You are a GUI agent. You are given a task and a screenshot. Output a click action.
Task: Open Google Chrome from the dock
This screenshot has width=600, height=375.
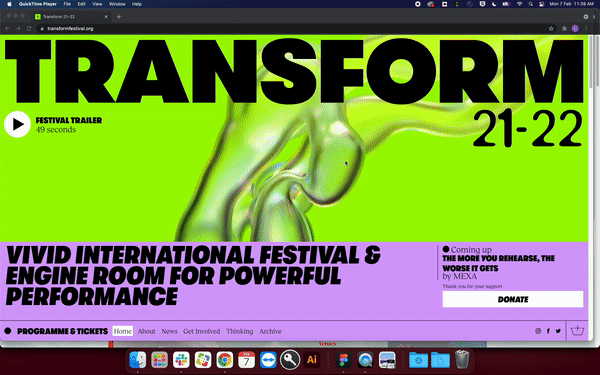225,360
